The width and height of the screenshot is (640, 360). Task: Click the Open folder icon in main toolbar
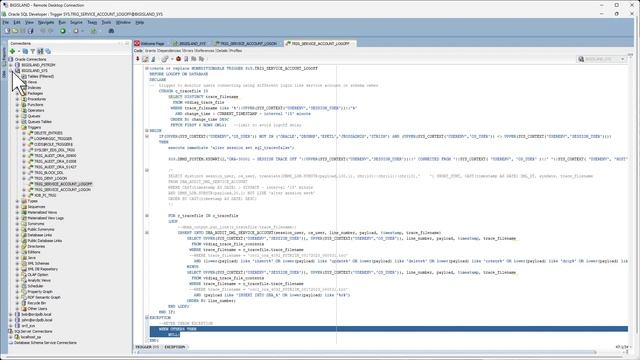coord(15,31)
